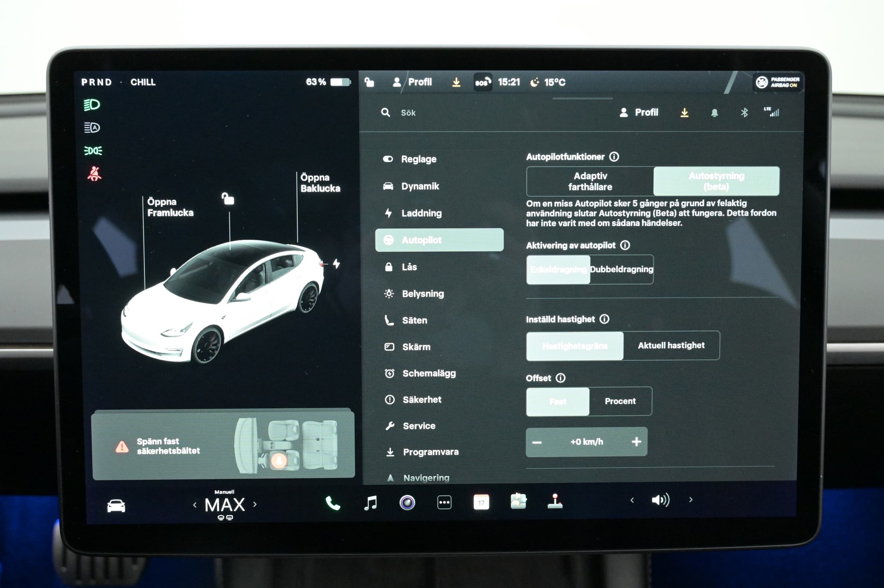Increase temperature with right chevron
This screenshot has width=884, height=588.
255,504
